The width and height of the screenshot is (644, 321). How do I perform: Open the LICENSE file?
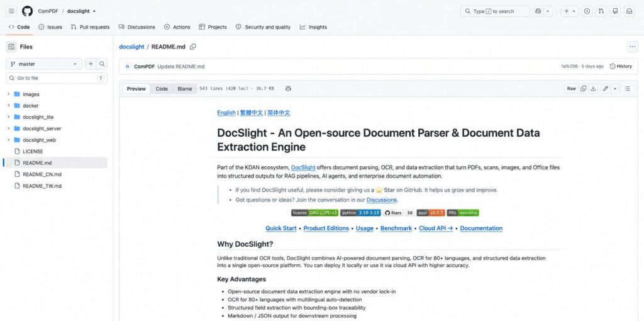[33, 151]
